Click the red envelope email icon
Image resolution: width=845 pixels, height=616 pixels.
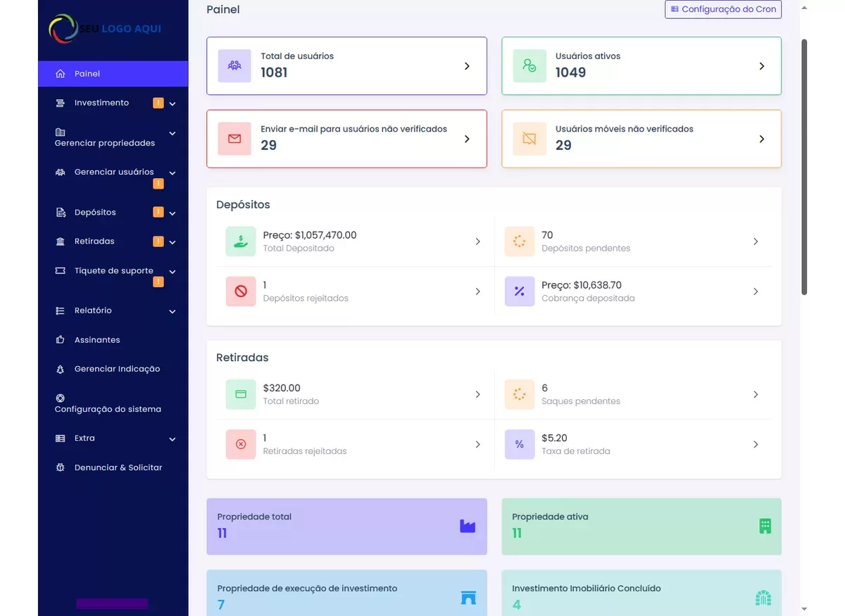(234, 139)
